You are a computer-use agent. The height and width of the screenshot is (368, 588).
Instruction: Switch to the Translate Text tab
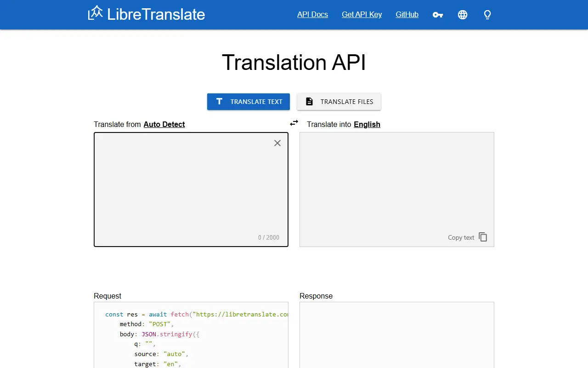[249, 102]
